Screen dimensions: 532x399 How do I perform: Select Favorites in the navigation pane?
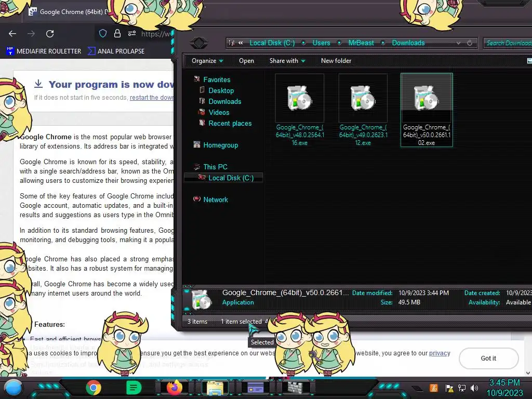click(217, 79)
